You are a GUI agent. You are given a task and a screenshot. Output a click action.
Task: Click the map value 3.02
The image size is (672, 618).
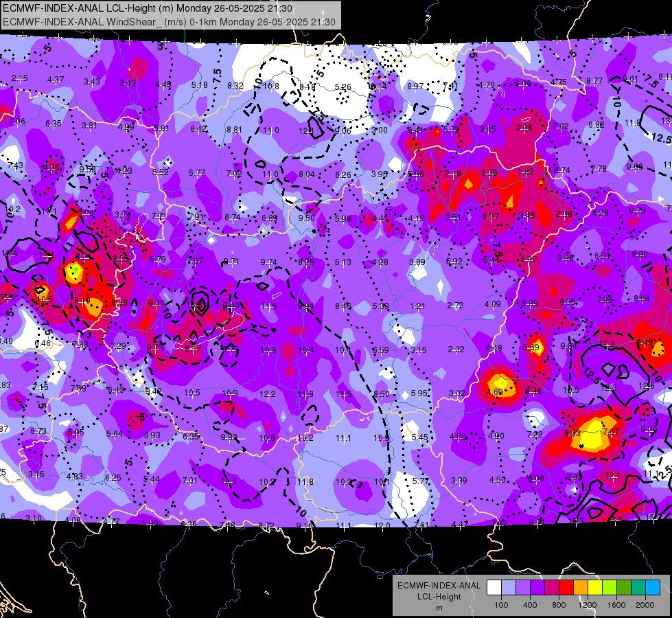(x=457, y=393)
